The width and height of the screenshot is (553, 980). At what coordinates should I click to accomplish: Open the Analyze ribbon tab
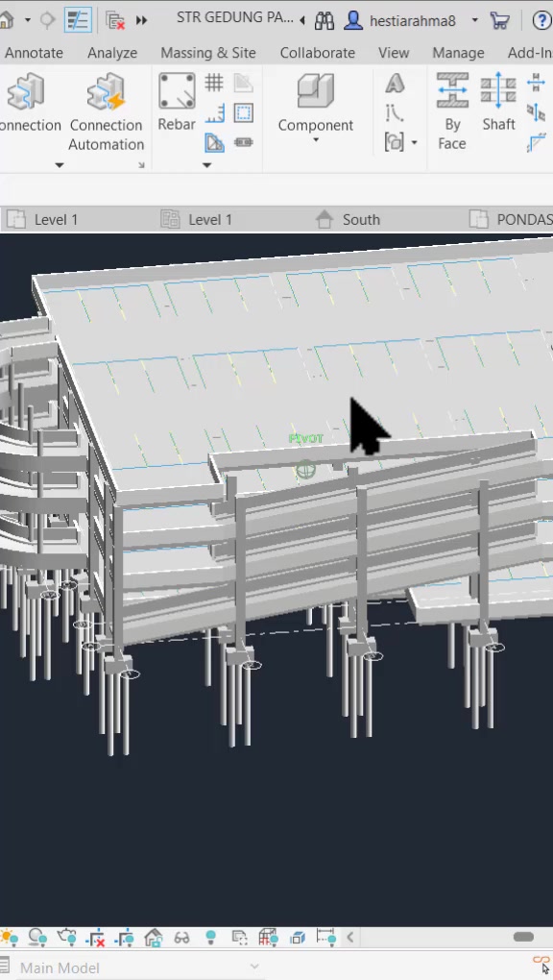[x=112, y=53]
